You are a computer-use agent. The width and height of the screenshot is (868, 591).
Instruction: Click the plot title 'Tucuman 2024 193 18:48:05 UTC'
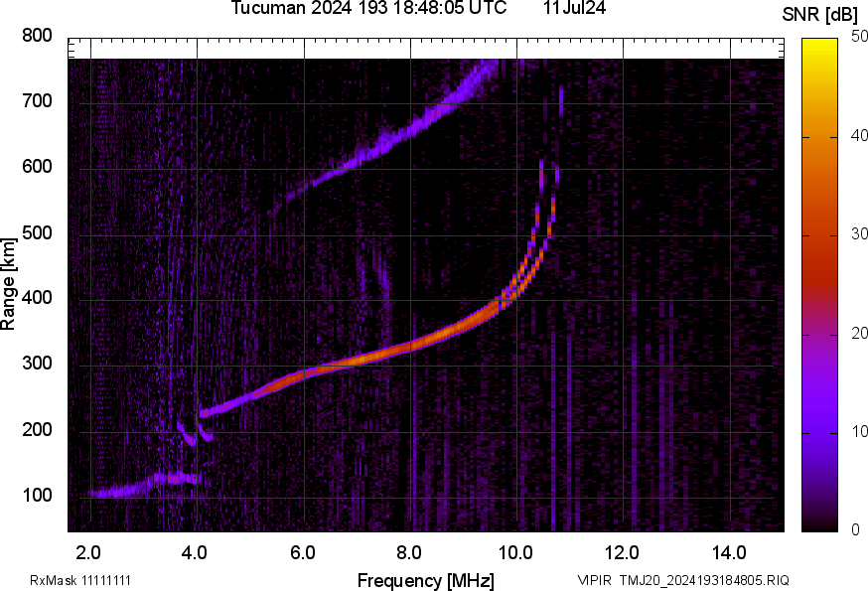[368, 8]
